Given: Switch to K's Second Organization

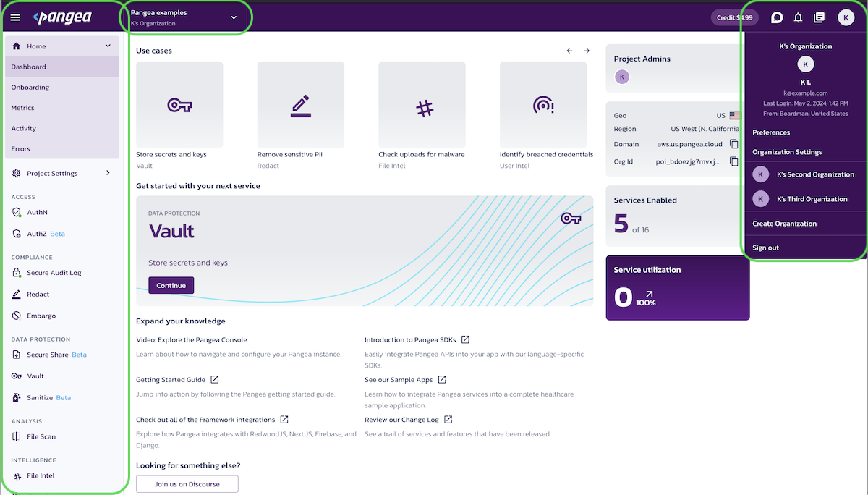Looking at the screenshot, I should click(x=805, y=174).
